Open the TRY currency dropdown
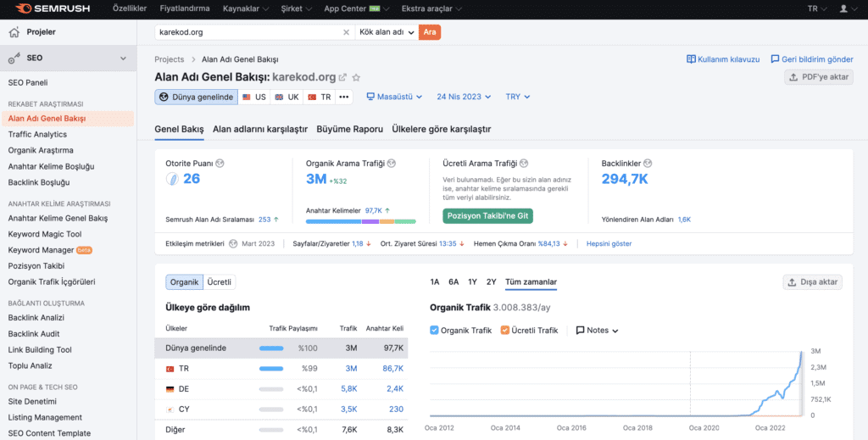The width and height of the screenshot is (868, 440). 518,97
